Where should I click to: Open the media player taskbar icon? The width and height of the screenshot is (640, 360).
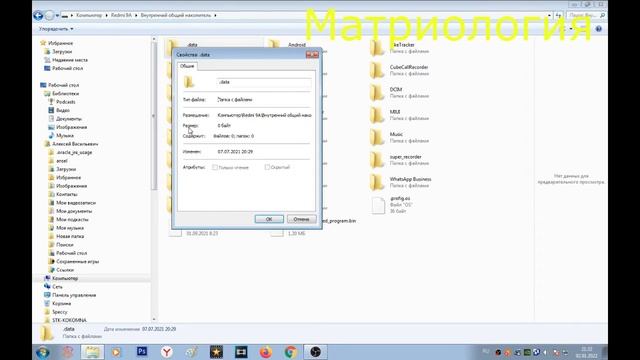click(x=117, y=351)
